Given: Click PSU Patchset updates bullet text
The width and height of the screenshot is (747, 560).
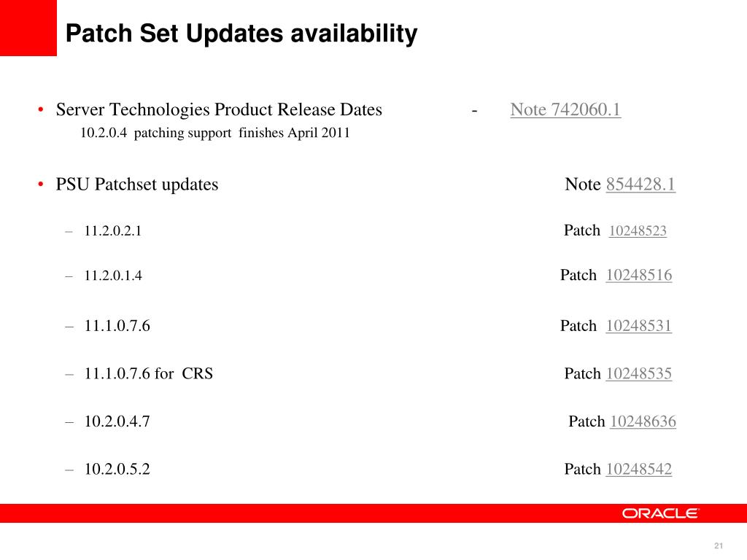Looking at the screenshot, I should pyautogui.click(x=137, y=184).
